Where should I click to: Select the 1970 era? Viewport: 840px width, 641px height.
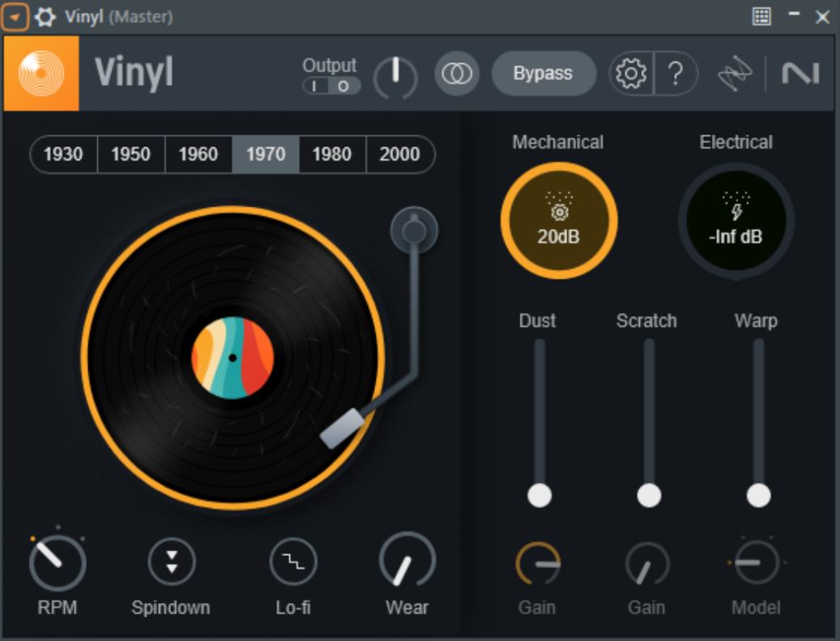point(266,154)
